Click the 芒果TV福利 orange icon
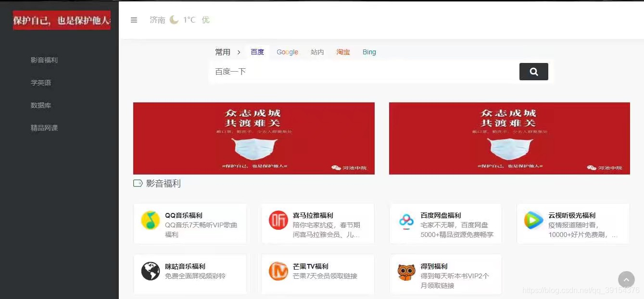Viewport: 644px width, 299px height. pyautogui.click(x=278, y=271)
